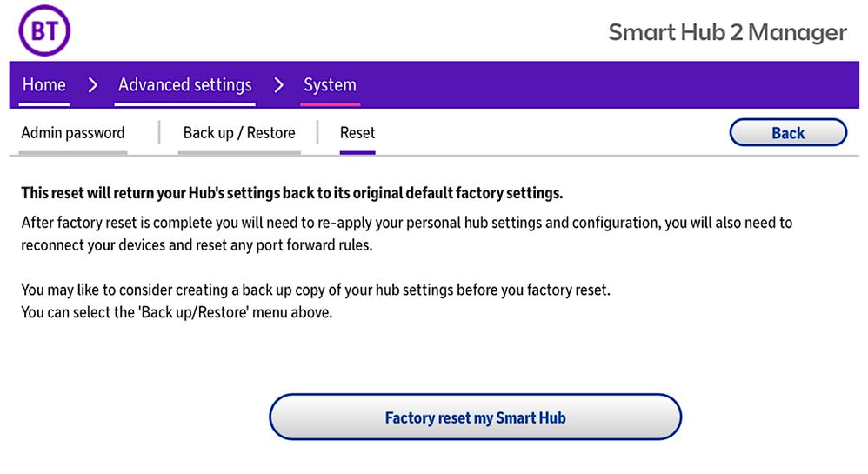Click the chevron after Home
This screenshot has height=474, width=868.
point(93,85)
